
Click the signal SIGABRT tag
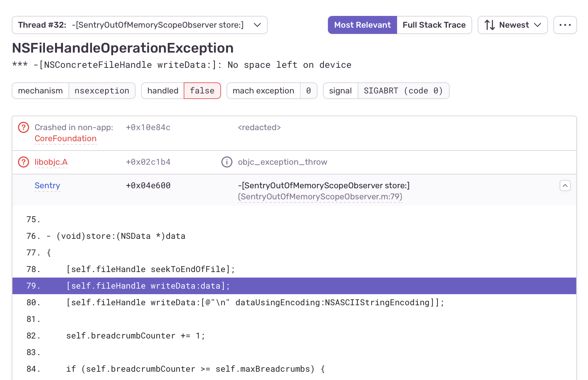pos(386,91)
